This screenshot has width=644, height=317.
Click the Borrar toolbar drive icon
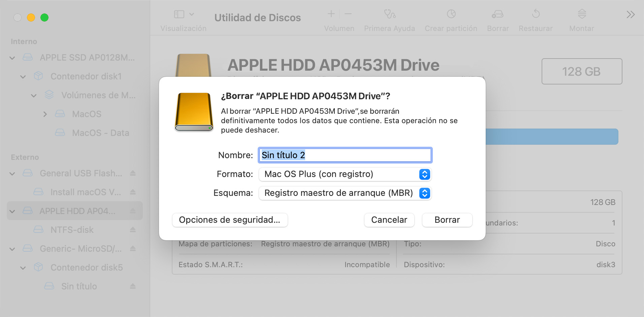tap(497, 14)
